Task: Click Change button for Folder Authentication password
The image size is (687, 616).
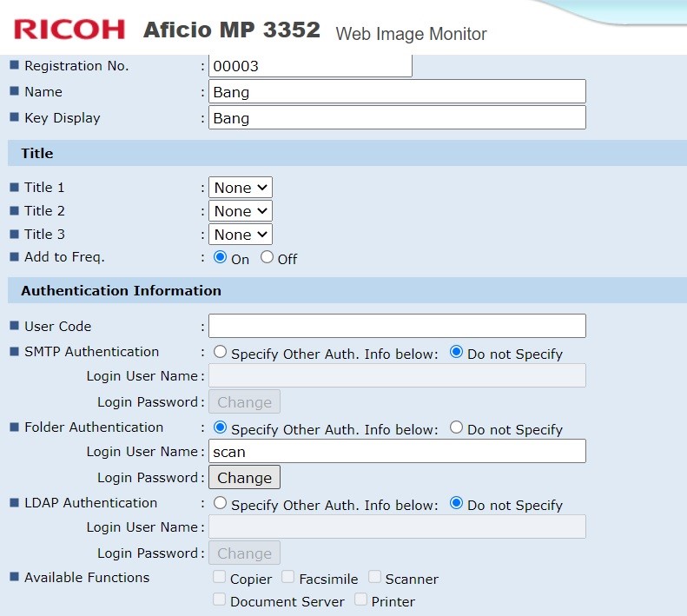Action: [x=244, y=478]
